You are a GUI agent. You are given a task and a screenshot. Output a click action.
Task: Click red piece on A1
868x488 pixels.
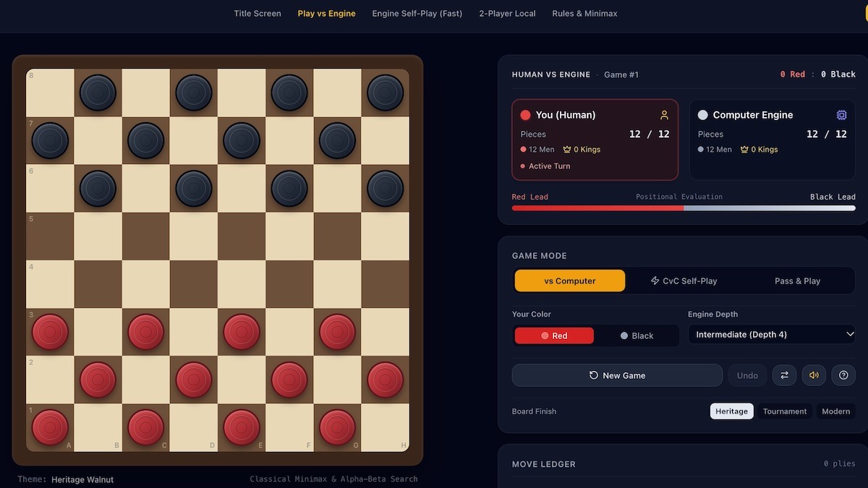coord(50,427)
